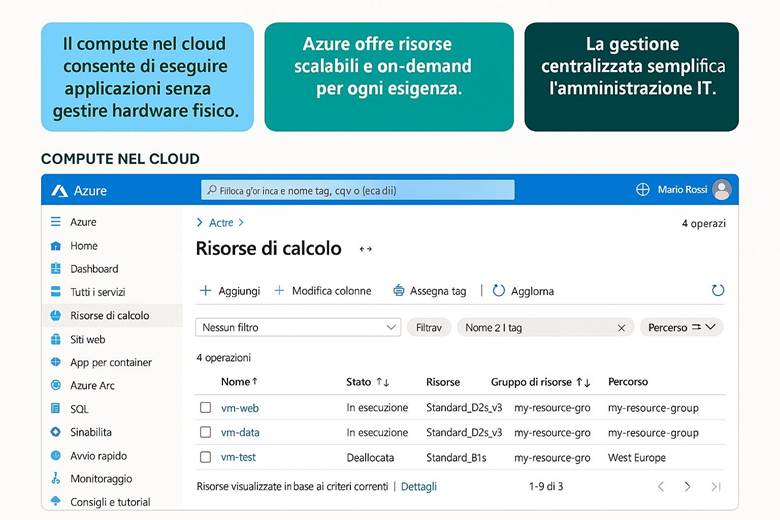Open Monitoraggio menu item
The width and height of the screenshot is (780, 520).
[101, 479]
